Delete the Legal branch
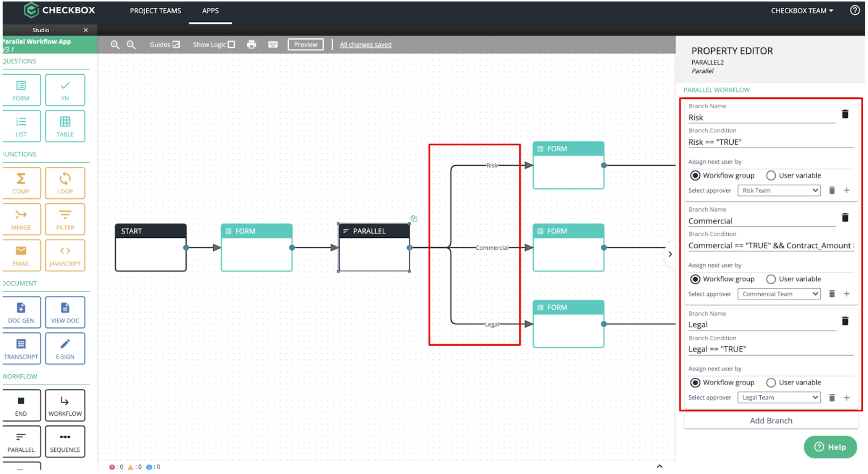The height and width of the screenshot is (474, 868). click(x=845, y=321)
